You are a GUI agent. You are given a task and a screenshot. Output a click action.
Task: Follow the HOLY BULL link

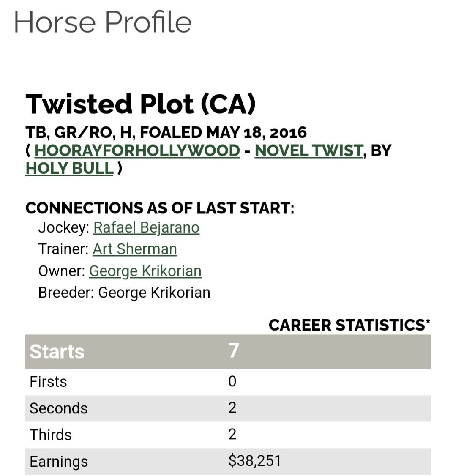(69, 168)
